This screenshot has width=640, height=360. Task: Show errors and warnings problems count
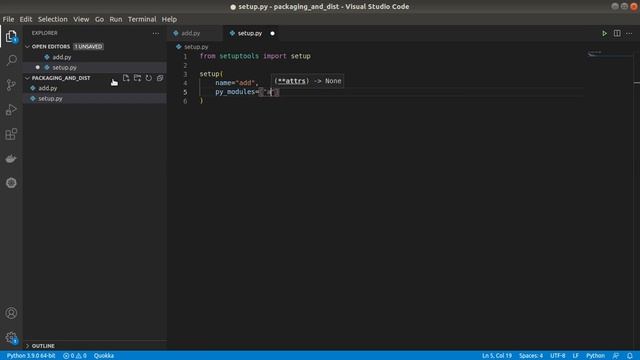point(75,356)
